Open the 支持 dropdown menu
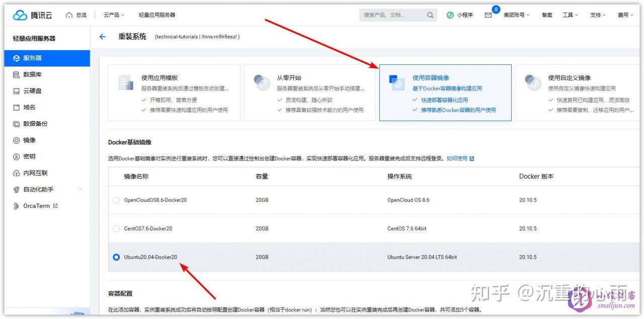The width and height of the screenshot is (644, 319). point(598,15)
